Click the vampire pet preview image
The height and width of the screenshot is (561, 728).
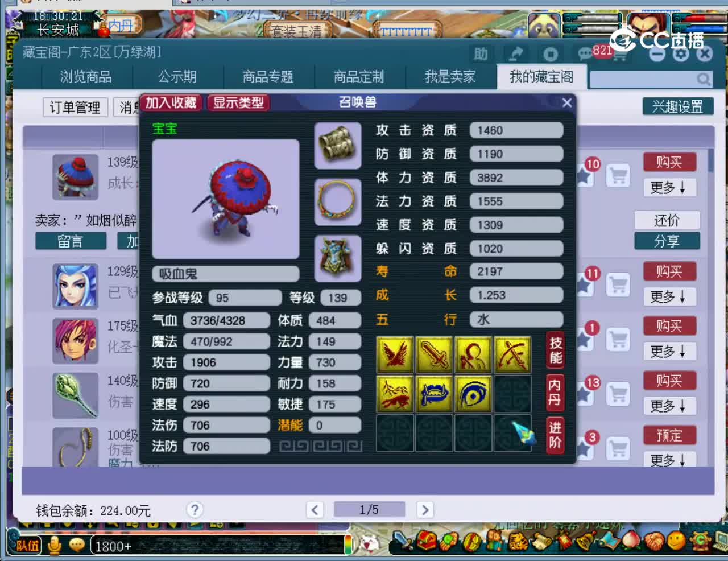pyautogui.click(x=226, y=199)
